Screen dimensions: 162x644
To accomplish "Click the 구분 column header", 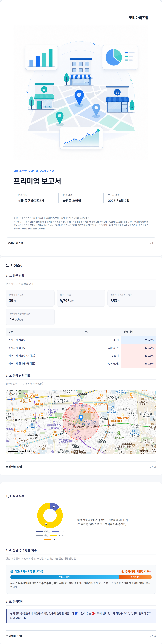I will point(11,332).
